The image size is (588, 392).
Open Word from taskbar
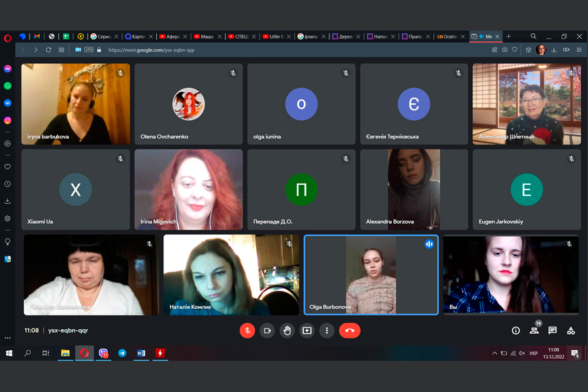pyautogui.click(x=141, y=353)
